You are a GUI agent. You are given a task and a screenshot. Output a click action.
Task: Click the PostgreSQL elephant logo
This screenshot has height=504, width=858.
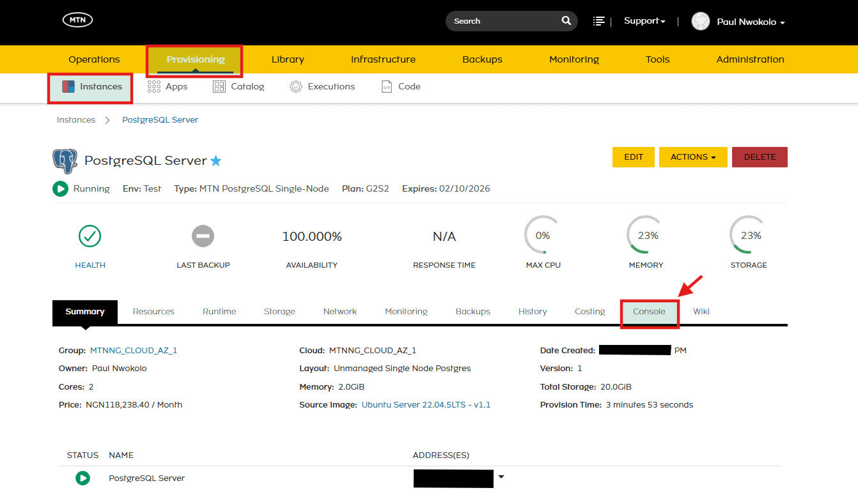tap(65, 161)
